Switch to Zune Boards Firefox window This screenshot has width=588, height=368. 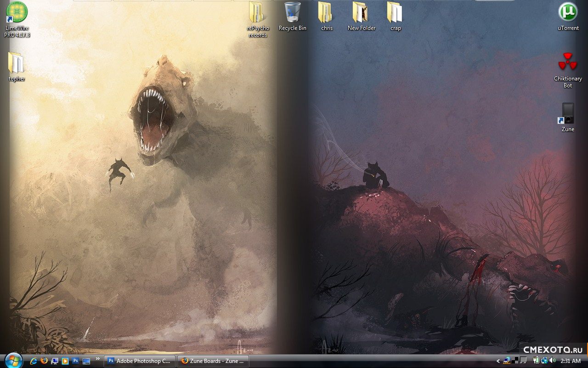click(x=213, y=361)
